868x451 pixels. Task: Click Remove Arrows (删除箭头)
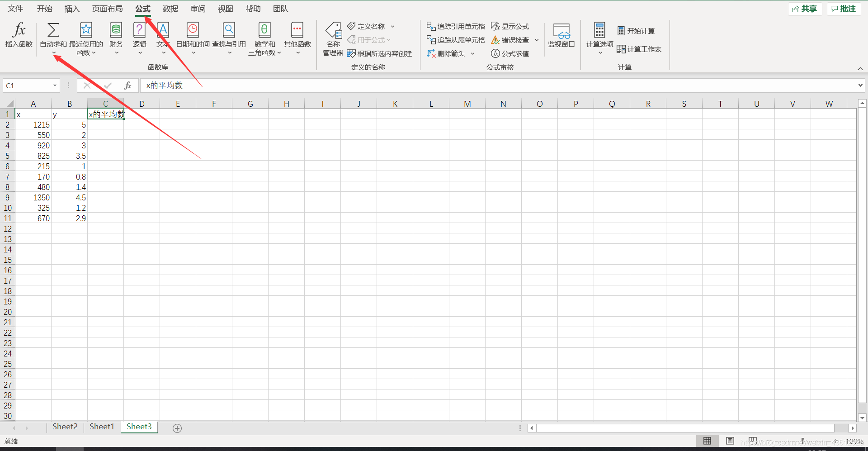(x=446, y=53)
